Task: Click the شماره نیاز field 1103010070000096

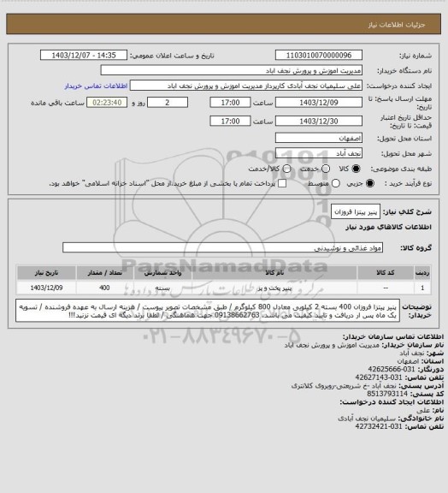Action: point(319,55)
